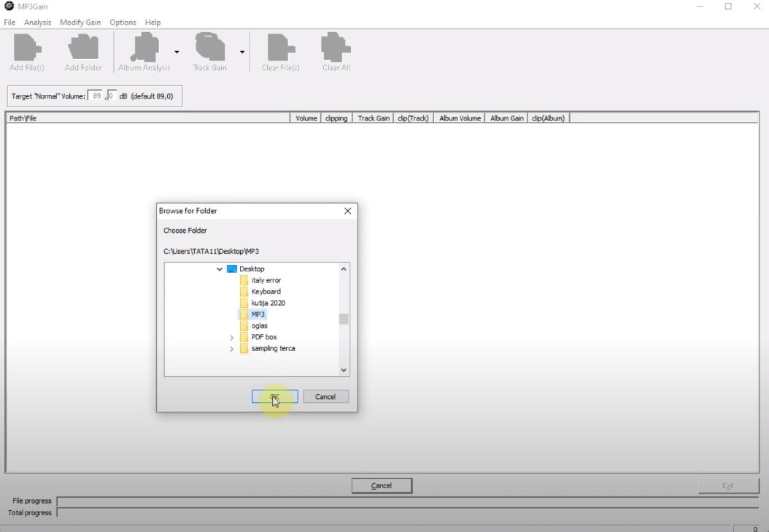This screenshot has height=532, width=769.
Task: Cancel the Browse for Folder dialog
Action: (x=325, y=397)
